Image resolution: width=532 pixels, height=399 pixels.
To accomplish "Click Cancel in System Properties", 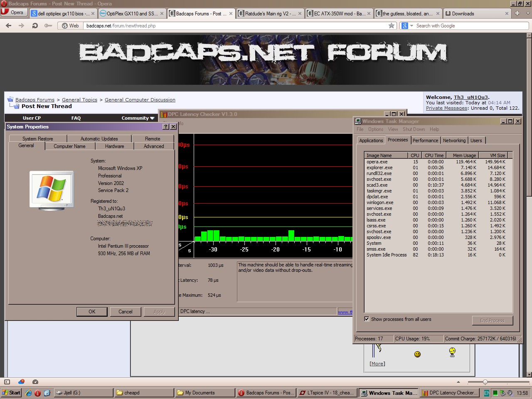I will pos(126,312).
